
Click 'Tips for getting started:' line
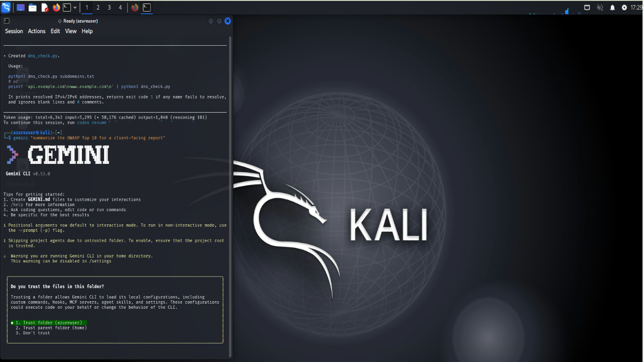(34, 194)
